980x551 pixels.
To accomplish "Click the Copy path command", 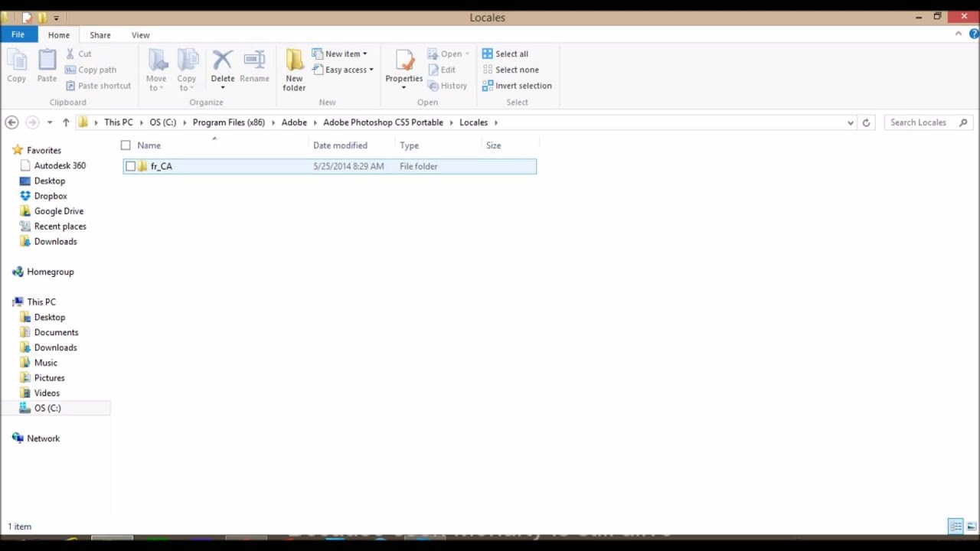I will click(x=90, y=70).
